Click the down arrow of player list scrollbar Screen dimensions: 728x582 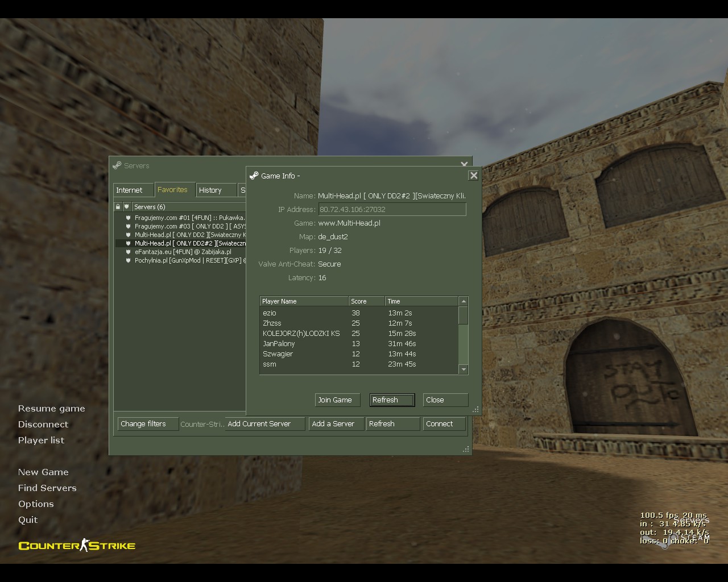[464, 369]
